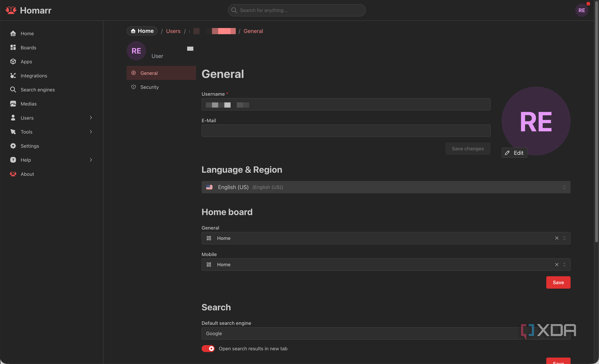Click the small RE avatar beside User label

(x=136, y=51)
